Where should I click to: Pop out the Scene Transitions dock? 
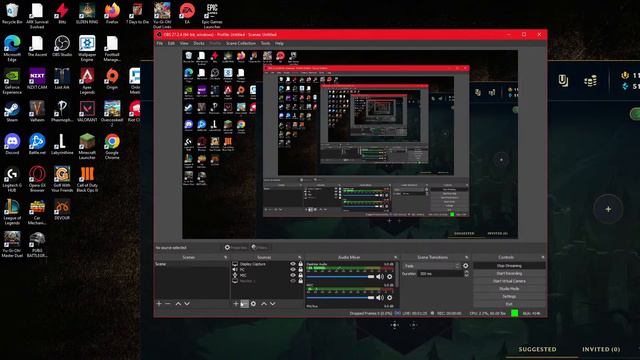pyautogui.click(x=467, y=258)
